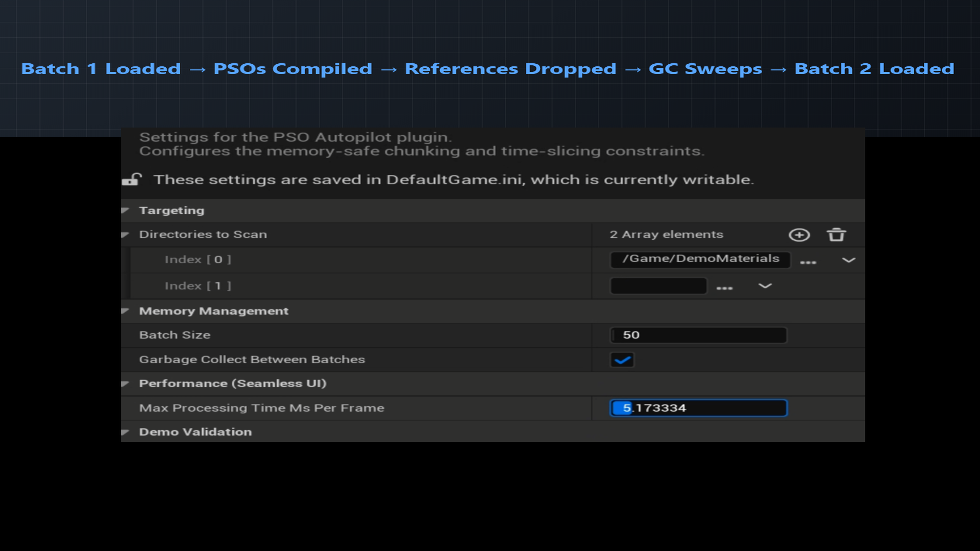Viewport: 980px width, 551px height.
Task: Click the unlocked padlock settings icon
Action: [x=132, y=180]
